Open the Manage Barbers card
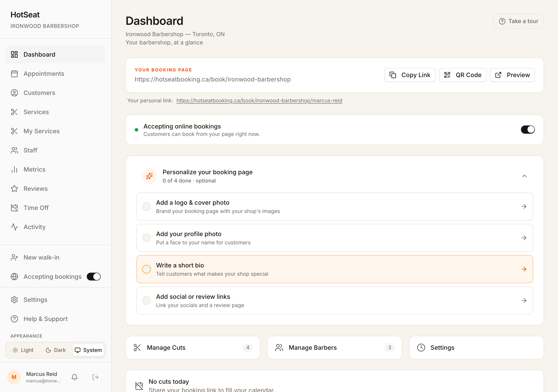Image resolution: width=558 pixels, height=392 pixels. point(334,348)
